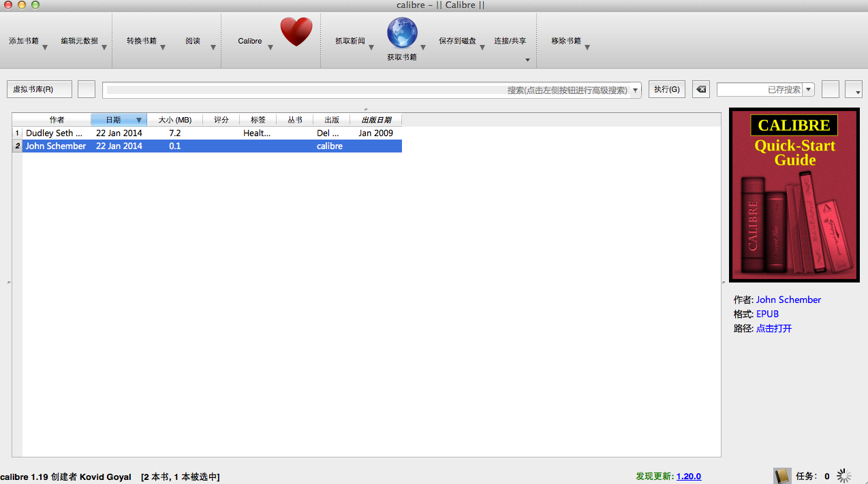Click row number 2 header
Viewport: 868px width, 484px height.
pos(17,146)
